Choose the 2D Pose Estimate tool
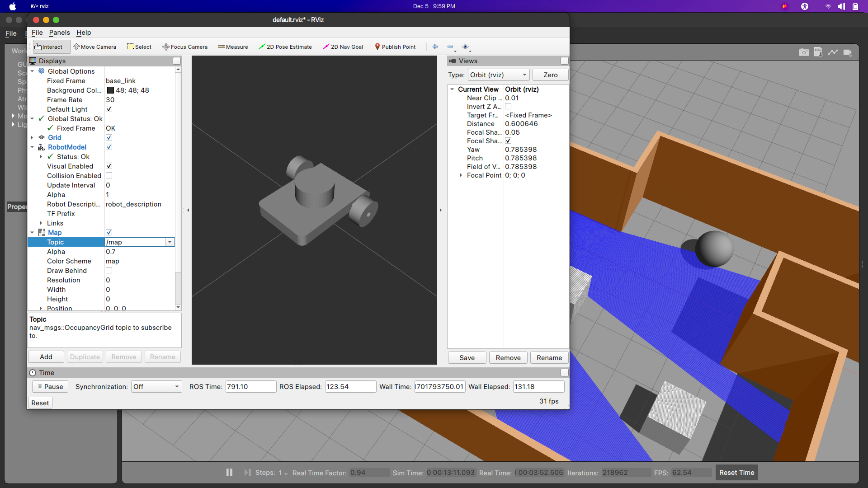Screen dimensions: 868x488 point(285,47)
